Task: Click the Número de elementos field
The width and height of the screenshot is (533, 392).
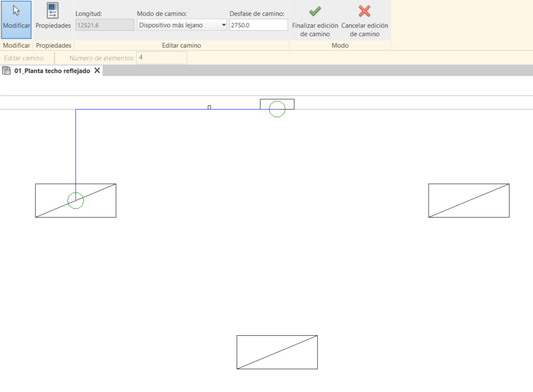Action: pos(161,58)
